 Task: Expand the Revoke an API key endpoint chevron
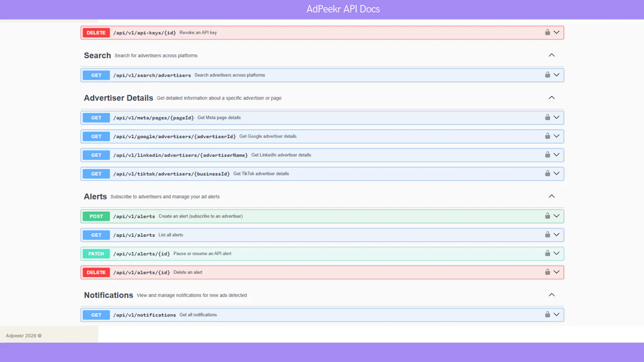coord(557,32)
